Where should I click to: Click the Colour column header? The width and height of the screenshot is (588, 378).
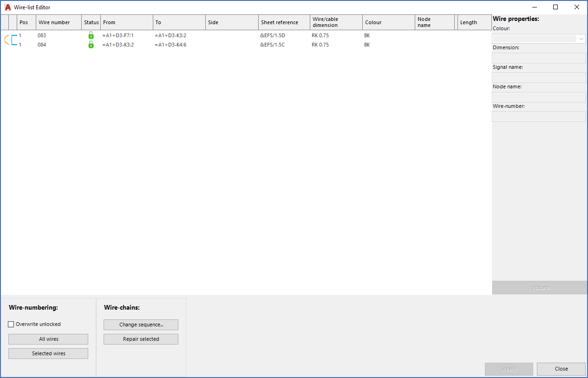click(x=389, y=22)
